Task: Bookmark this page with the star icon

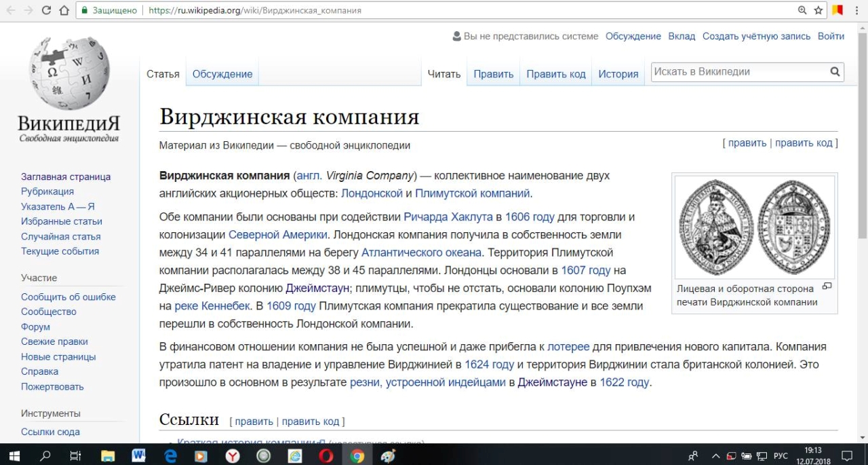Action: tap(818, 10)
